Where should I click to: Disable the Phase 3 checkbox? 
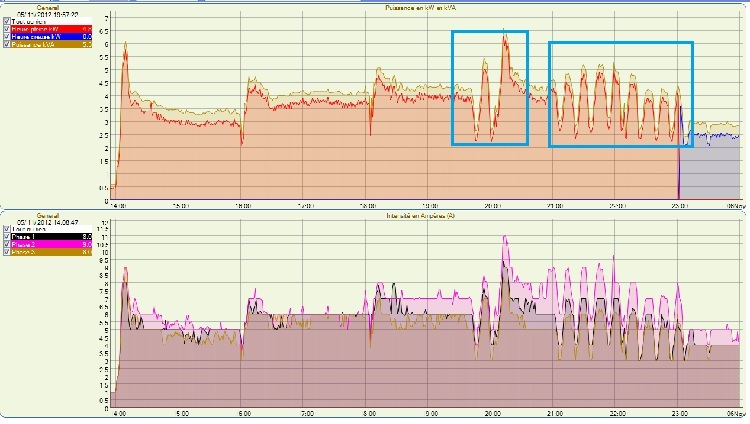click(7, 252)
